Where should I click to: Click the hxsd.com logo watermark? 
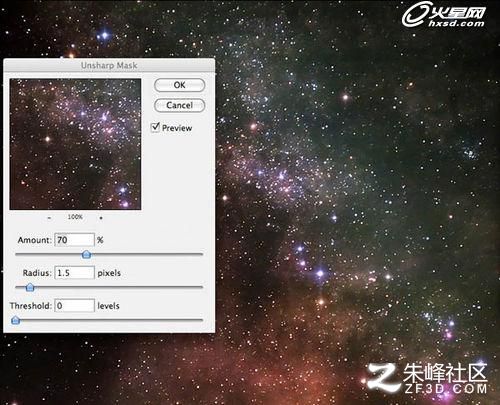coord(444,14)
